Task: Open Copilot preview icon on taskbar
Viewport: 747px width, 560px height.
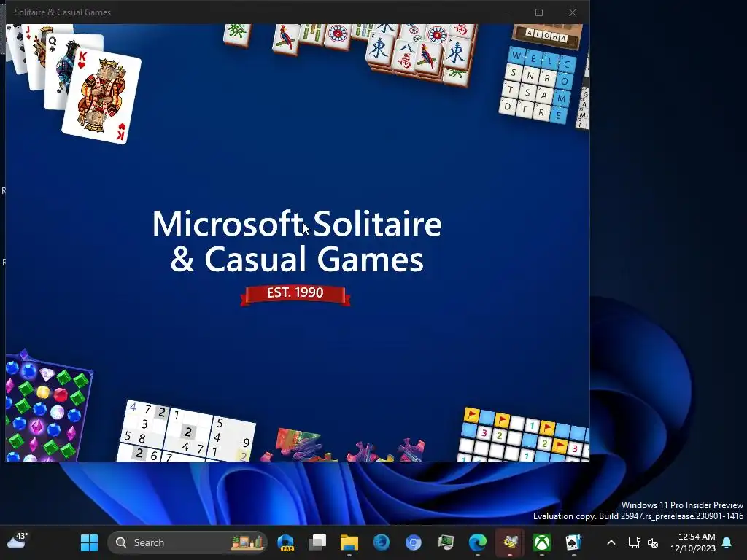Action: click(285, 542)
